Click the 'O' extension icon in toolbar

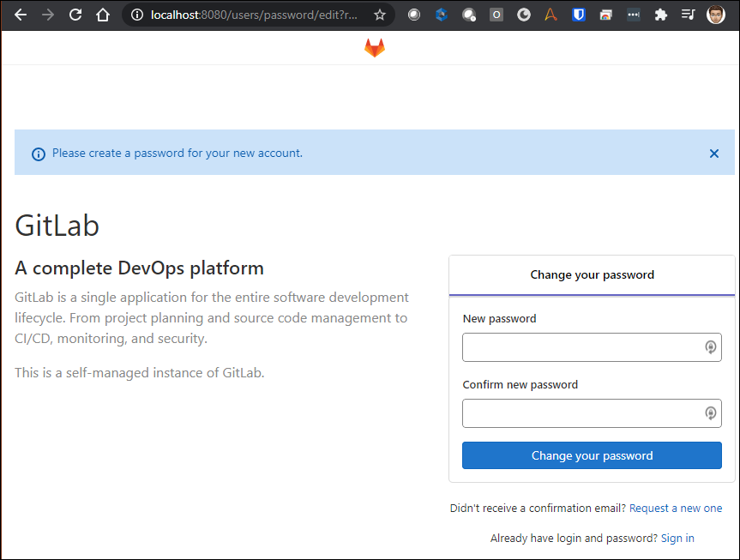496,14
